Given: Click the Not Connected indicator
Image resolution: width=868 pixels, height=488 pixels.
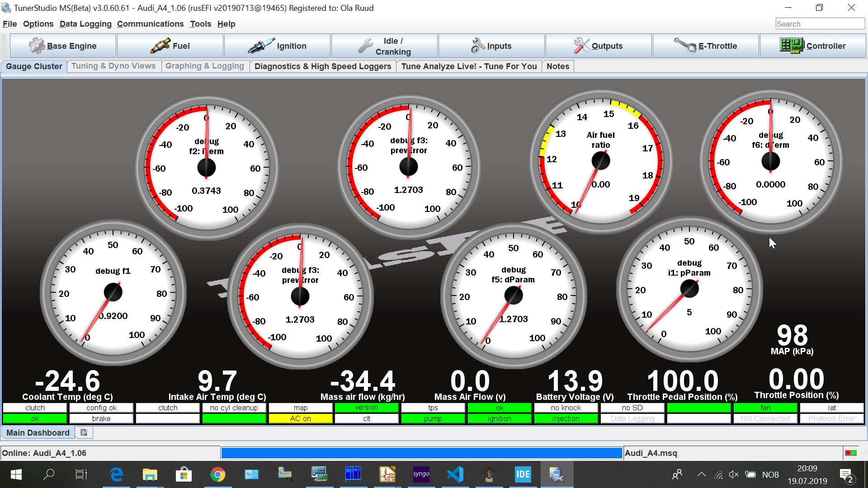Looking at the screenshot, I should point(765,418).
